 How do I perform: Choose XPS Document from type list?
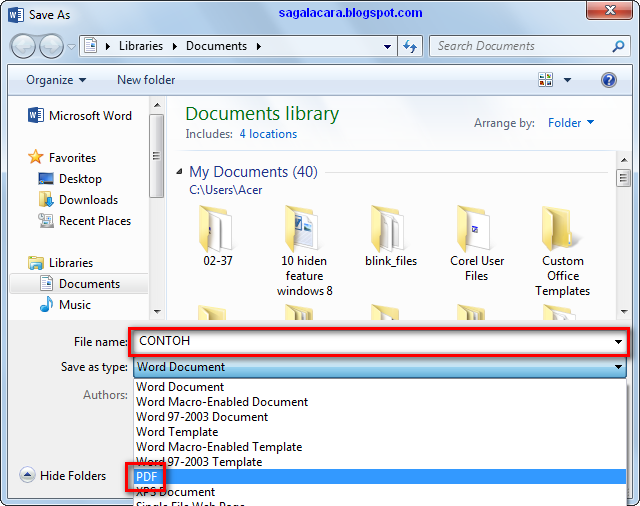coord(380,492)
